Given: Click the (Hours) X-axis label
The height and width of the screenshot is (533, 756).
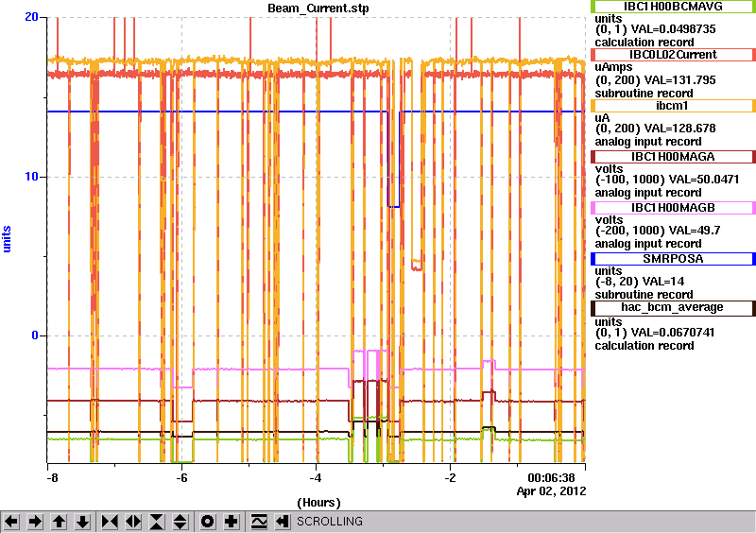Looking at the screenshot, I should click(x=318, y=503).
